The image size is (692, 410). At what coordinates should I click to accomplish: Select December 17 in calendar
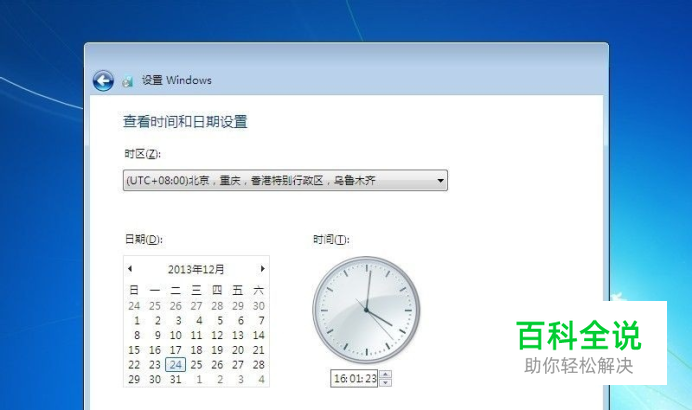pos(176,350)
